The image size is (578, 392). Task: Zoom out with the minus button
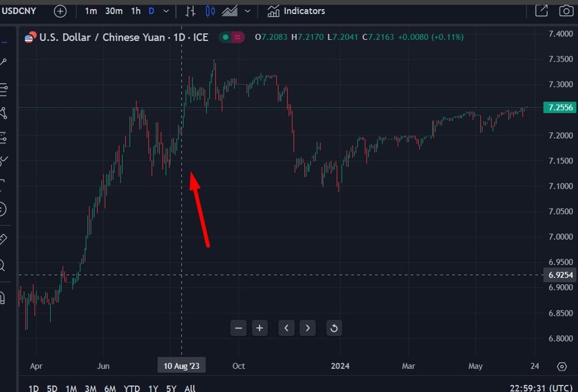(238, 328)
